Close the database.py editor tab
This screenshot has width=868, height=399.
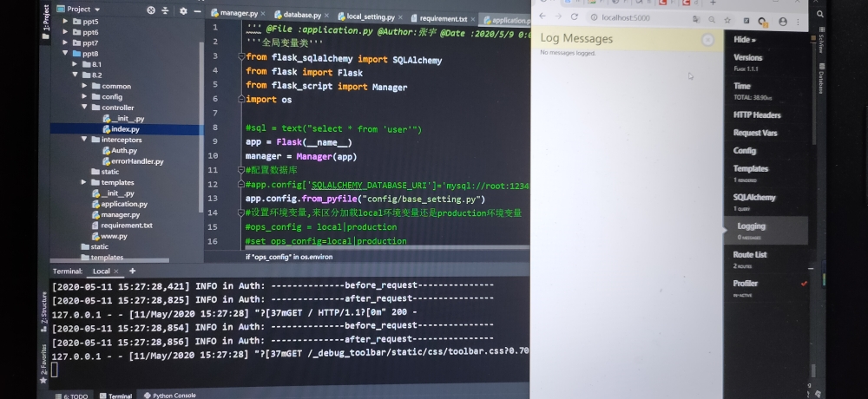tap(326, 16)
